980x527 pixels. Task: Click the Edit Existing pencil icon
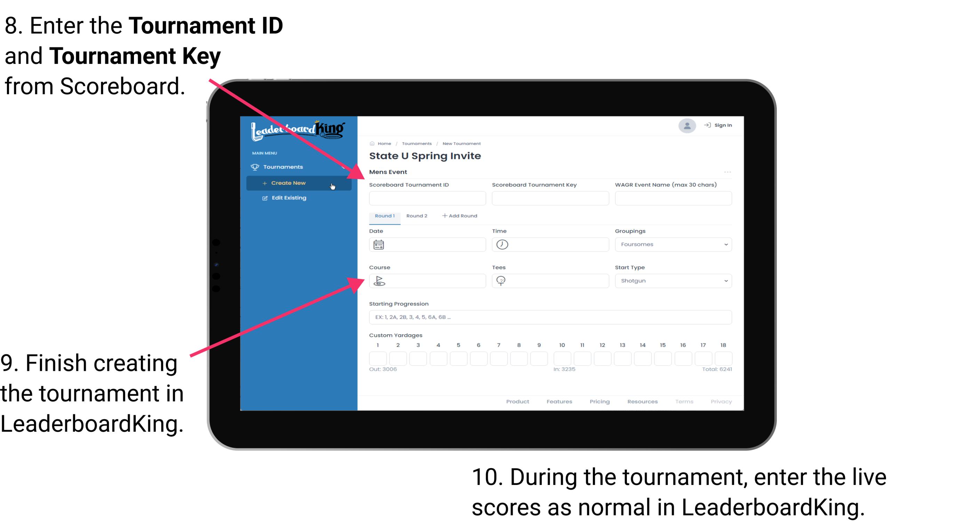[x=263, y=198]
